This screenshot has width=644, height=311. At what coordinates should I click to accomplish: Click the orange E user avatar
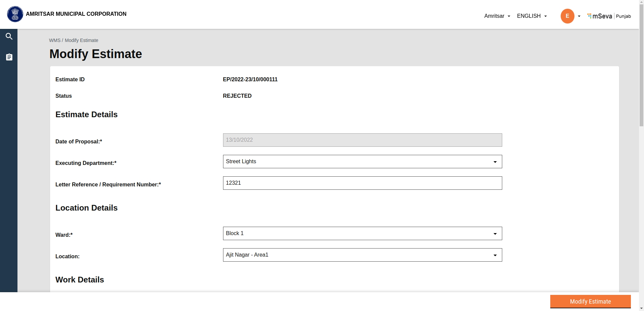[x=567, y=16]
